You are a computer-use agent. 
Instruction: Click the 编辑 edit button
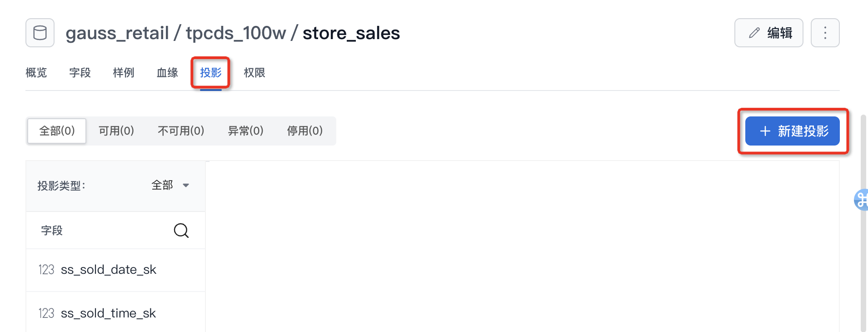click(768, 33)
